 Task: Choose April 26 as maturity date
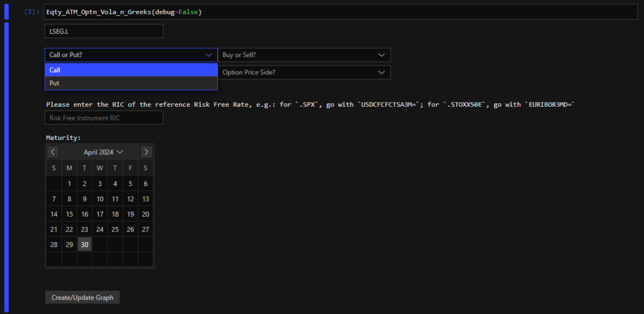[130, 229]
